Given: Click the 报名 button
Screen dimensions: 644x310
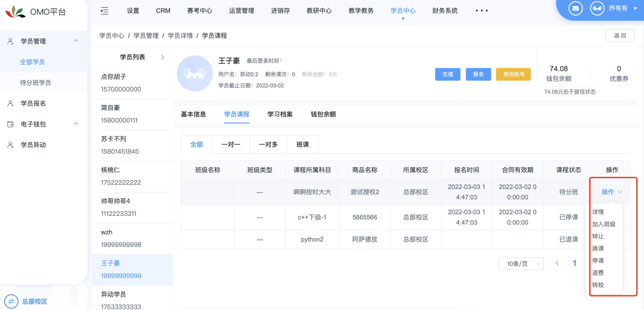Looking at the screenshot, I should (x=478, y=74).
